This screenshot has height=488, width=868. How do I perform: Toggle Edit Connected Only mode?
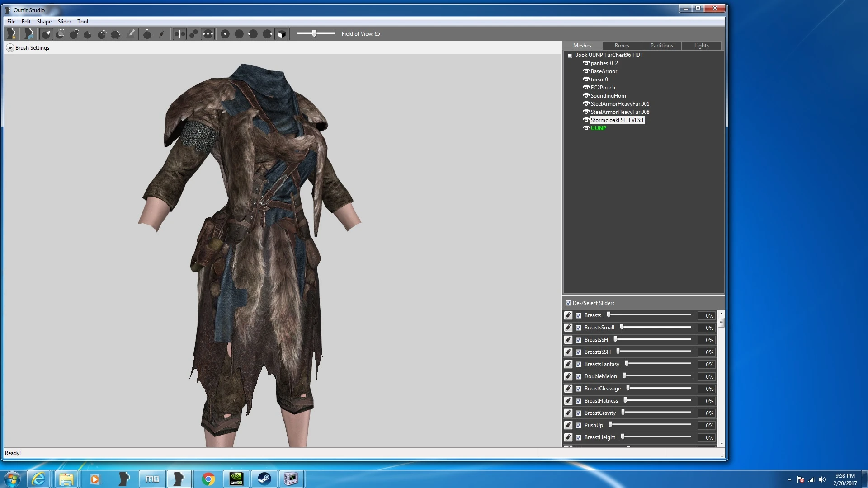pyautogui.click(x=193, y=34)
